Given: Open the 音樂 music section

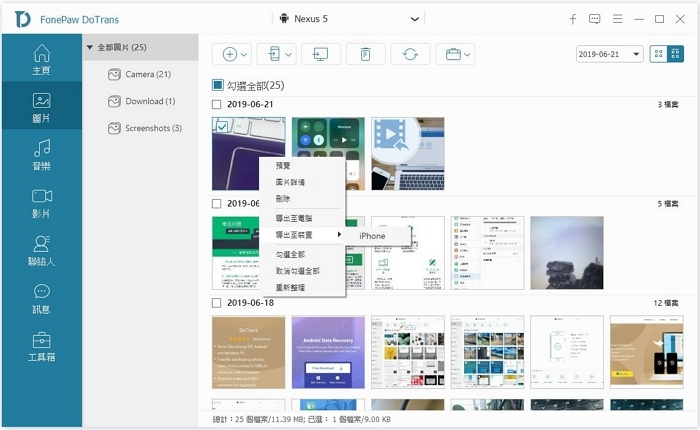Looking at the screenshot, I should click(x=42, y=154).
